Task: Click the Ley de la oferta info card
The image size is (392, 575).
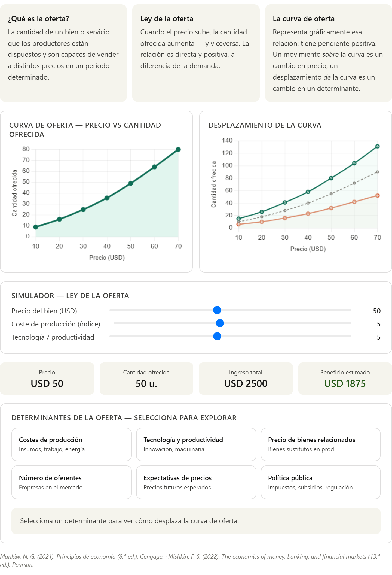Action: pyautogui.click(x=196, y=53)
